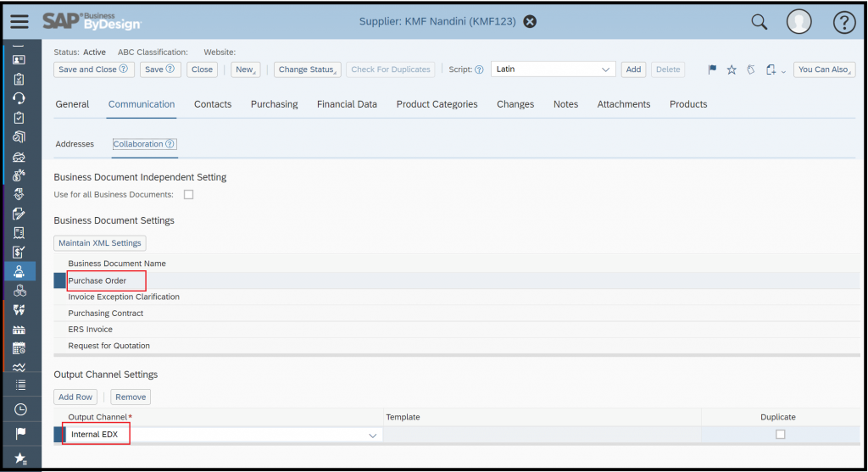Open the ID card sidebar work center
The image size is (868, 472).
19,60
